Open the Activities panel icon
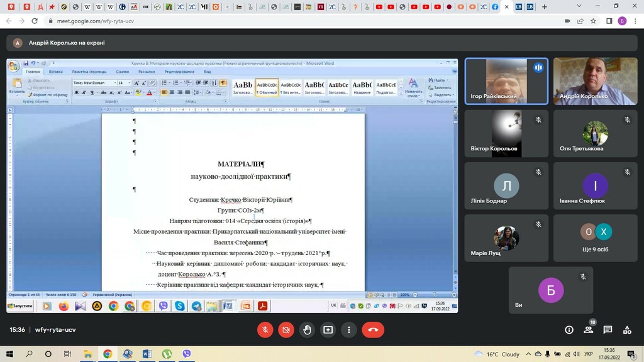Viewport: 644px width, 362px height. (x=627, y=330)
